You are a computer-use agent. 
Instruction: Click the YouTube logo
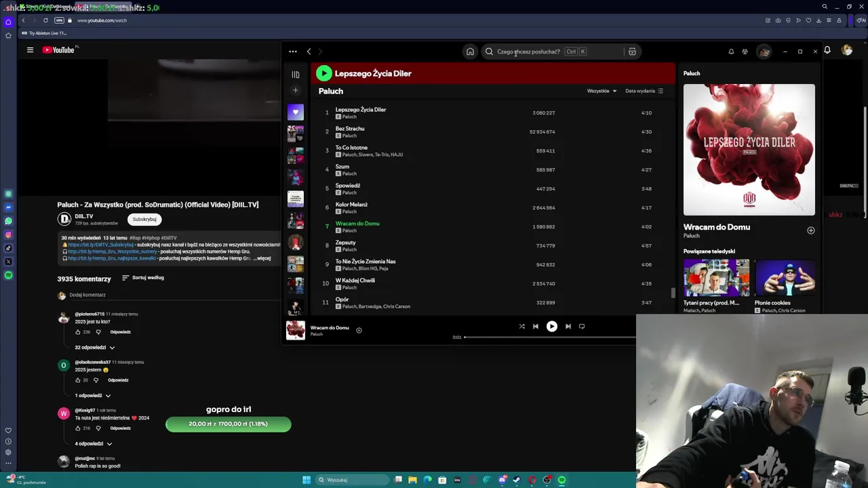[60, 49]
